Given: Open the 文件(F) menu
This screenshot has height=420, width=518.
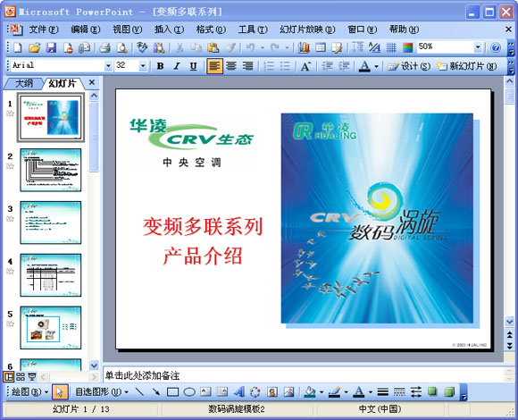Looking at the screenshot, I should tap(44, 29).
